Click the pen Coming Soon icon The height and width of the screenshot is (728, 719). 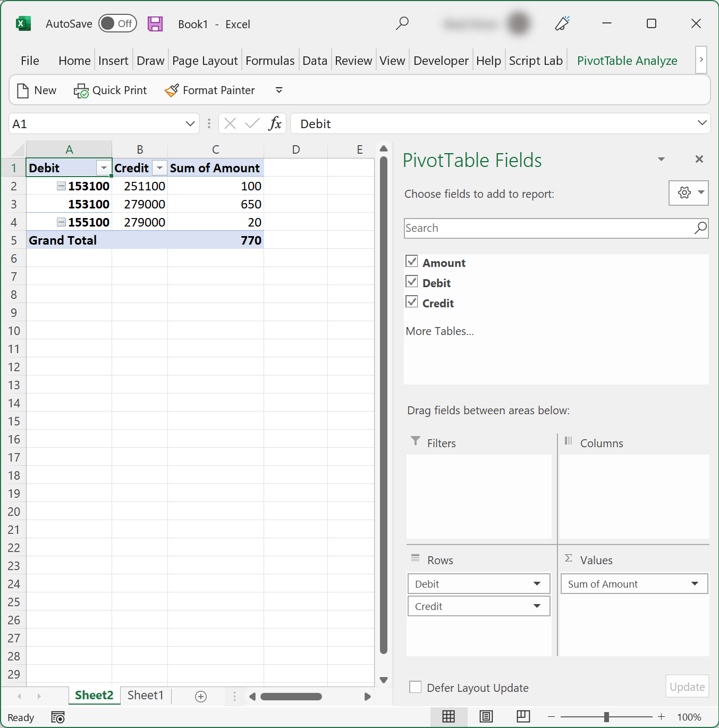[x=562, y=23]
